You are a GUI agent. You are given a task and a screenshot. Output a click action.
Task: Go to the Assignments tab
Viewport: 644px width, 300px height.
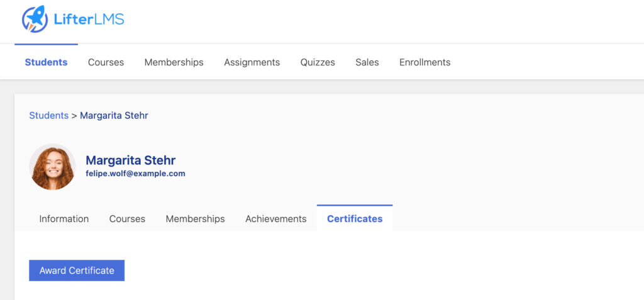(x=252, y=62)
